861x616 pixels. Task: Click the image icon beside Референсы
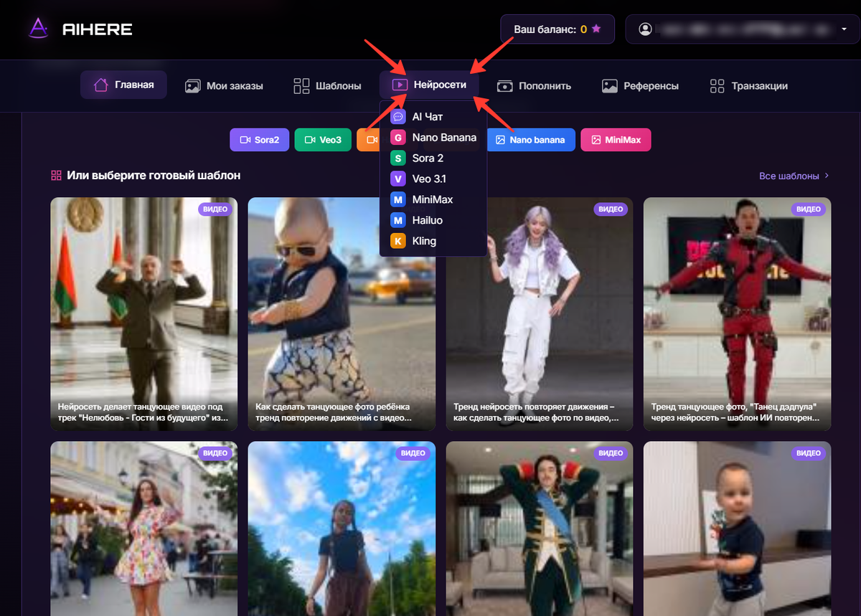610,86
